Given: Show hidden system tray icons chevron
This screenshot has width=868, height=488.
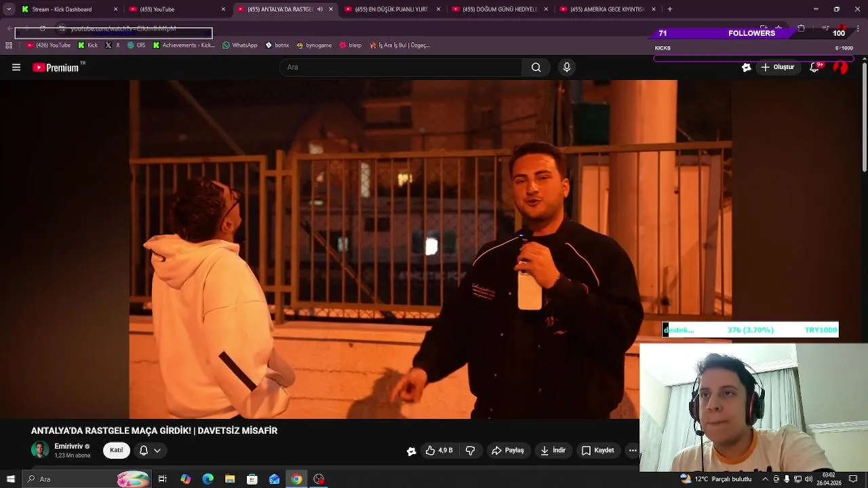Looking at the screenshot, I should 767,479.
